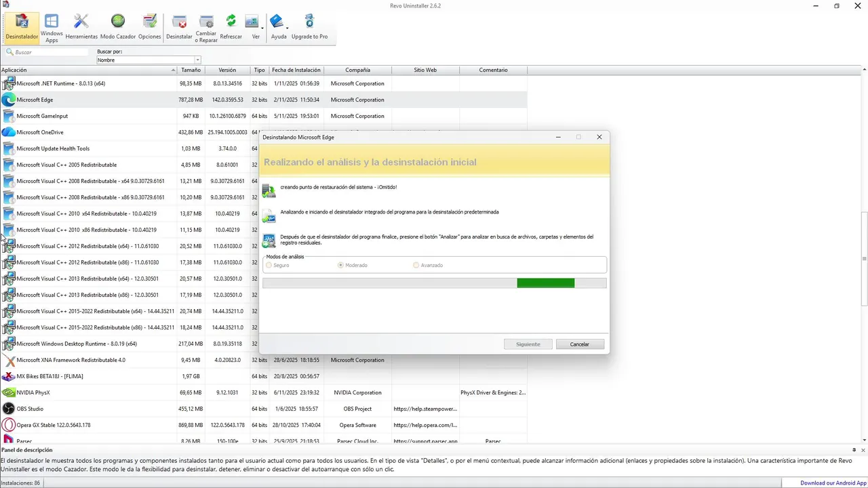This screenshot has width=868, height=488.
Task: Select Microsoft Visual C++ 2012 Redistributable (x64) row
Action: [x=263, y=246]
